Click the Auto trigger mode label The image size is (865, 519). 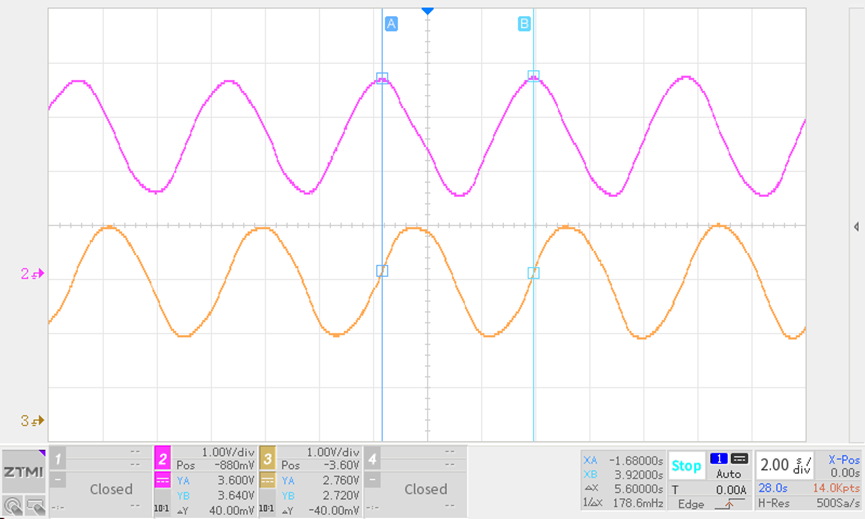pyautogui.click(x=728, y=474)
